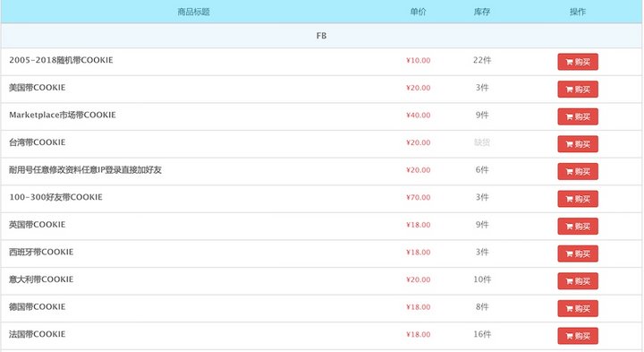The width and height of the screenshot is (644, 352).
Task: Click 购买 button for 耐用号任意修改资料 item
Action: click(578, 171)
